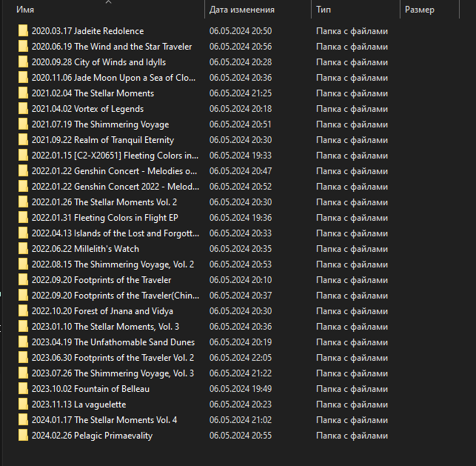Select folder icon for Forest of Jnana and Vidya
This screenshot has height=466, width=476.
coord(23,310)
